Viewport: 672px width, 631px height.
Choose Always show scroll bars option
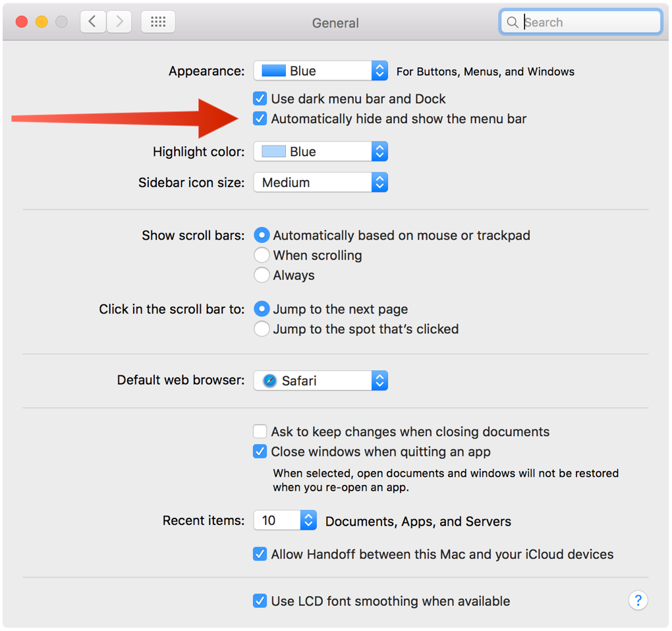click(x=262, y=275)
